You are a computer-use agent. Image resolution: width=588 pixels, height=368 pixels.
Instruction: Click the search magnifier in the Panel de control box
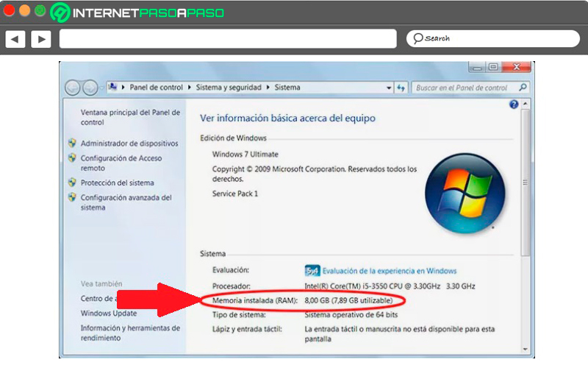[x=523, y=87]
